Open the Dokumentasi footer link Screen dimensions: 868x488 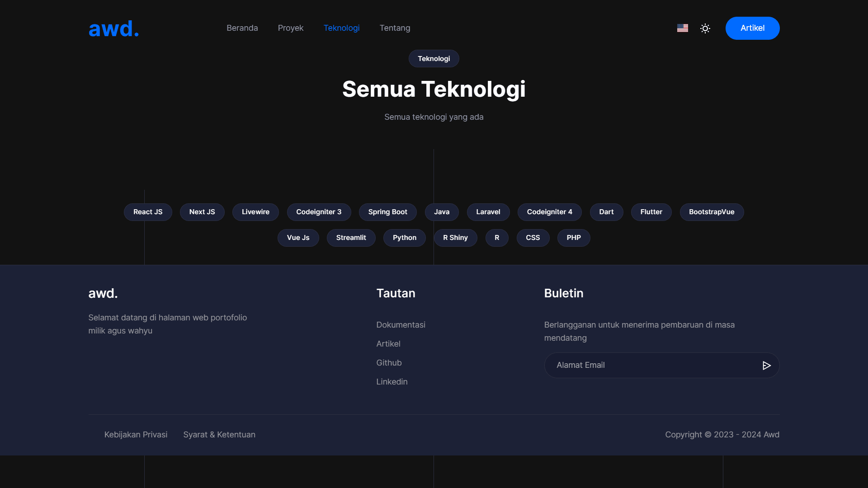pos(401,324)
